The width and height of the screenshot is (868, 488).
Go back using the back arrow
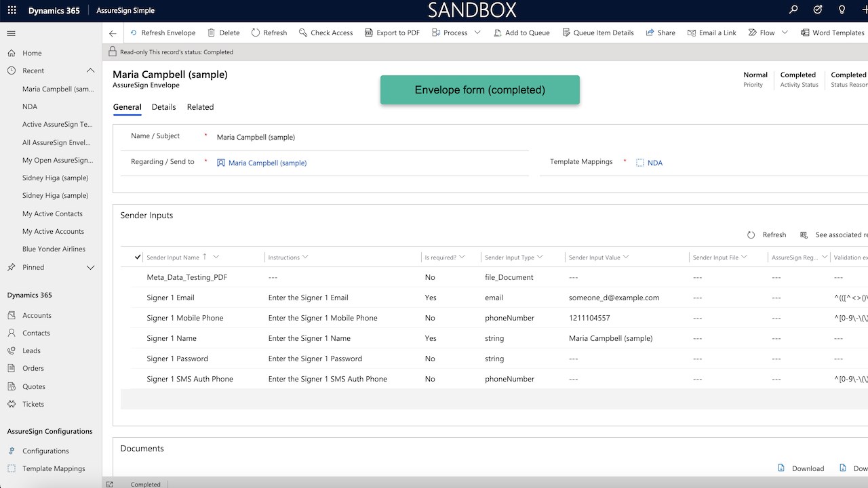pos(113,33)
